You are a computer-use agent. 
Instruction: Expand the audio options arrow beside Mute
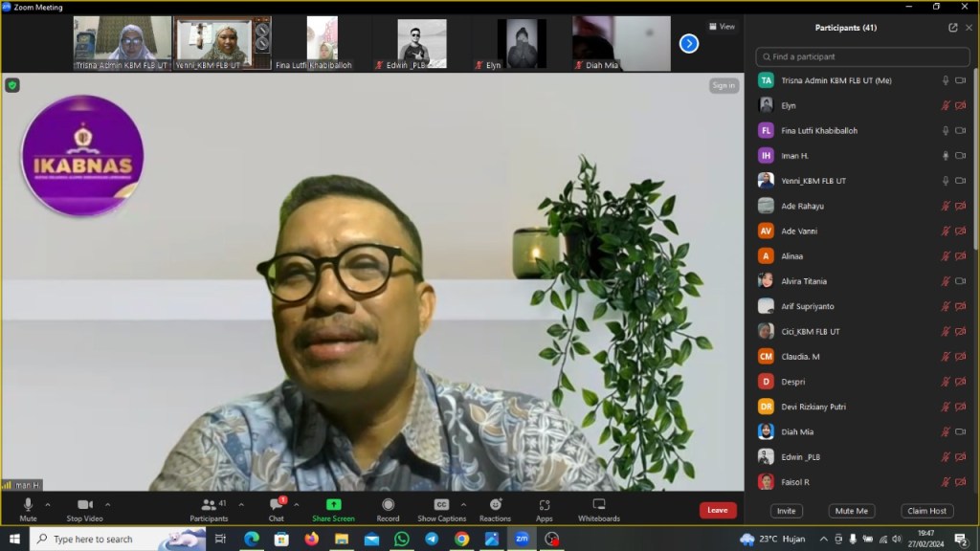point(48,504)
